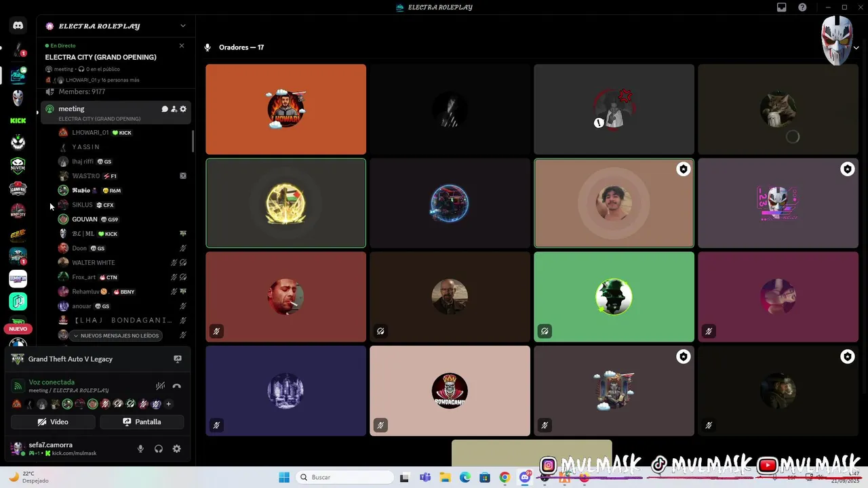Viewport: 868px width, 488px height.
Task: Open Discord help icon in title bar
Action: 802,7
